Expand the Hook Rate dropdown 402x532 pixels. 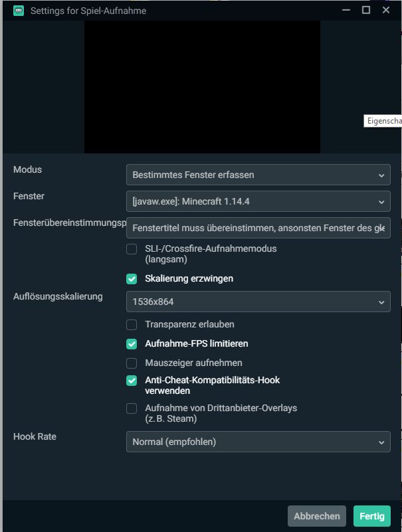[x=258, y=442]
